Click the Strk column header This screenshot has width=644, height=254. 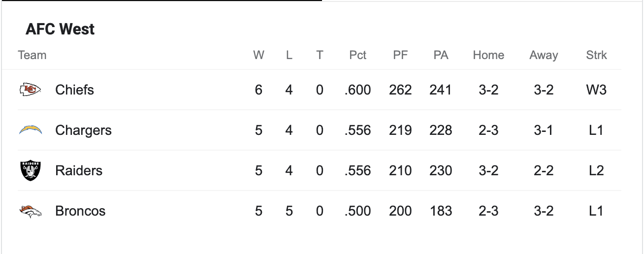pos(596,55)
